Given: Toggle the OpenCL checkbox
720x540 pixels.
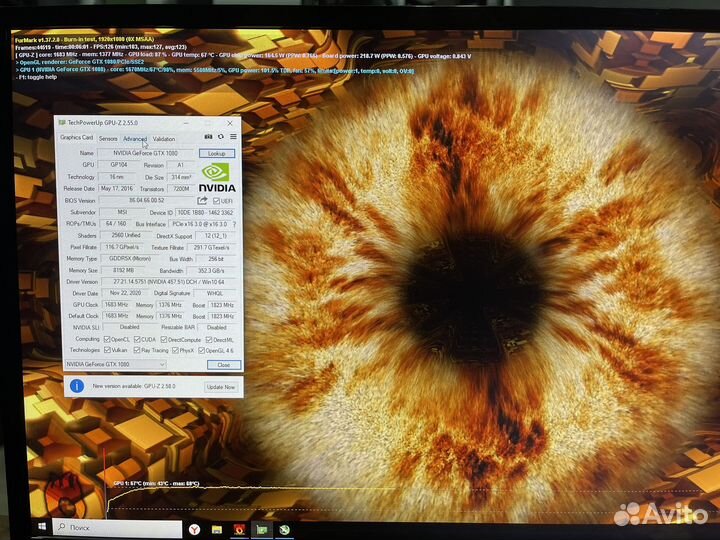Looking at the screenshot, I should point(107,339).
